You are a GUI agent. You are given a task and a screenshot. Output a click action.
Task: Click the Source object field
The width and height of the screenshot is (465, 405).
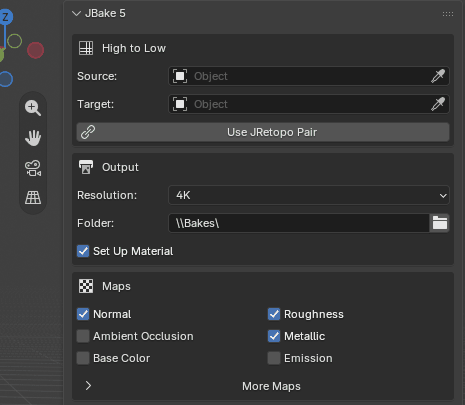pyautogui.click(x=309, y=76)
